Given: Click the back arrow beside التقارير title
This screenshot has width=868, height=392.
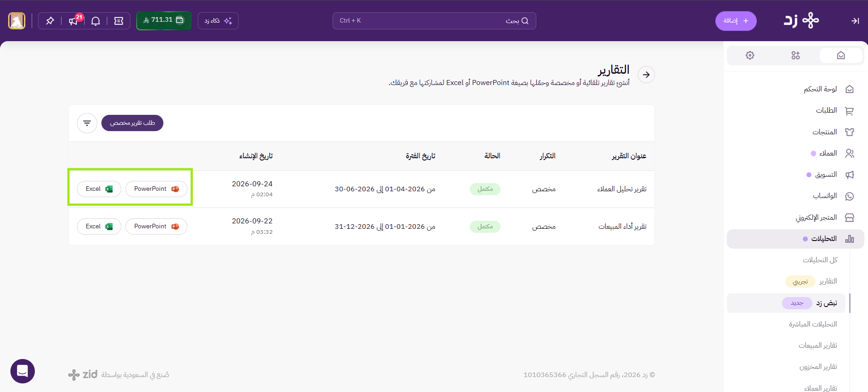Looking at the screenshot, I should [x=646, y=75].
